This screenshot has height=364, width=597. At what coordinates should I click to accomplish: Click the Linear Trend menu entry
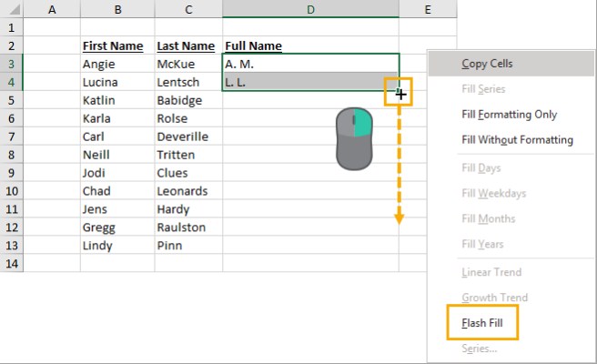[x=511, y=272]
